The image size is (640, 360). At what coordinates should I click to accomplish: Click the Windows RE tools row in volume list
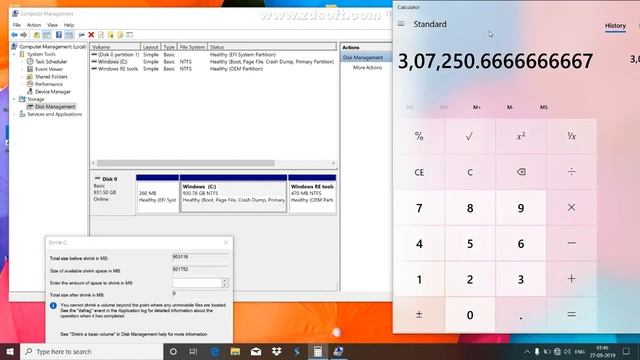point(213,69)
